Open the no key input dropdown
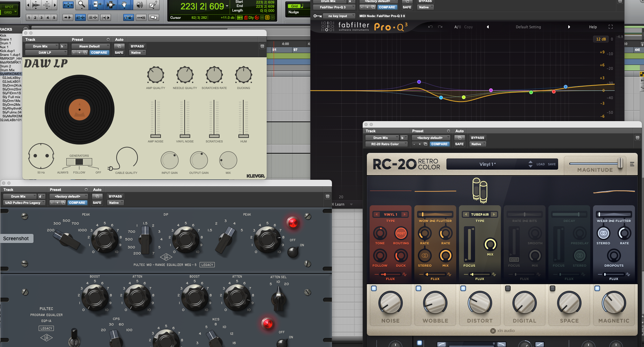Screen dimensions: 644x347 click(x=338, y=16)
